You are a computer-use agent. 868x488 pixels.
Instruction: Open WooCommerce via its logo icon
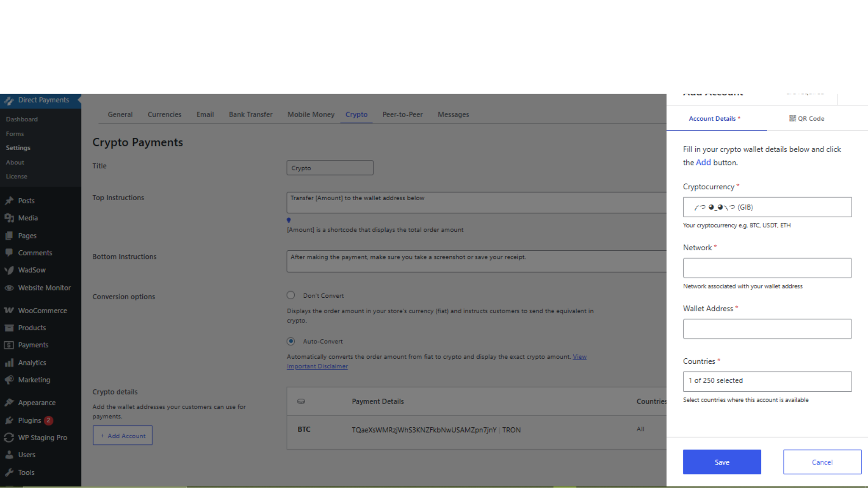click(9, 310)
